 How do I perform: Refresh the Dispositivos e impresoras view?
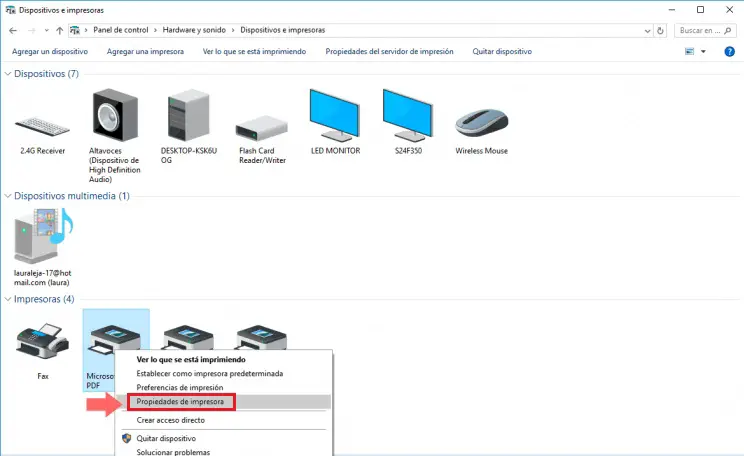[x=660, y=30]
